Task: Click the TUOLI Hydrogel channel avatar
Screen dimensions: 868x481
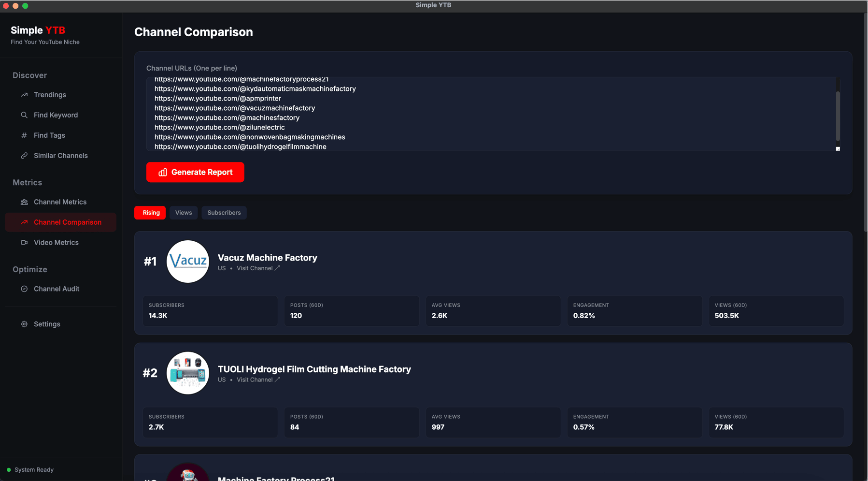Action: pyautogui.click(x=188, y=373)
